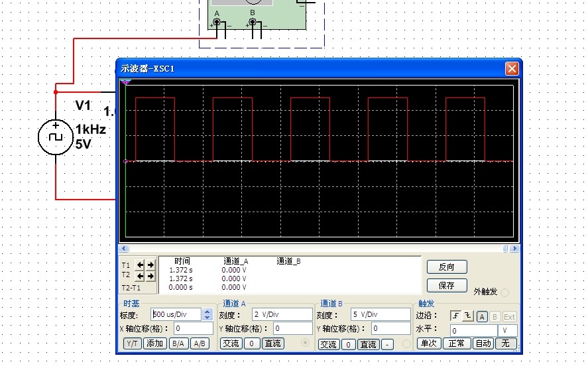Move cursor T2 right with arrow
This screenshot has width=588, height=370.
[150, 276]
